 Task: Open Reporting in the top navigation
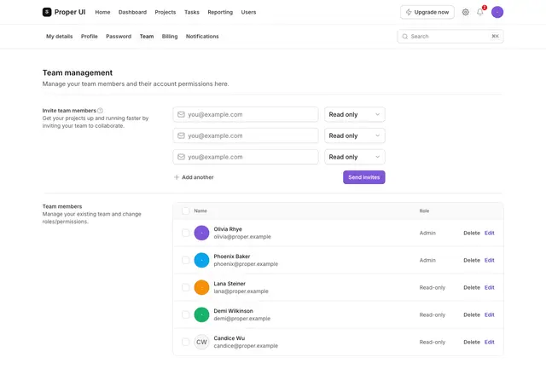pos(220,12)
